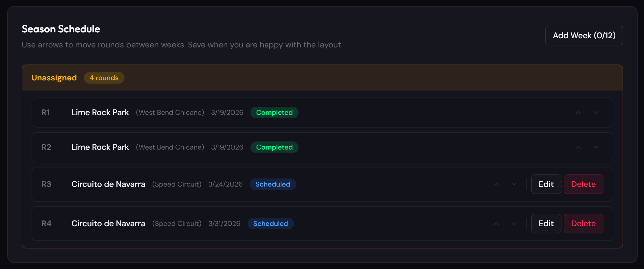Move round R1 up with arrow
This screenshot has height=269, width=644.
(x=578, y=113)
